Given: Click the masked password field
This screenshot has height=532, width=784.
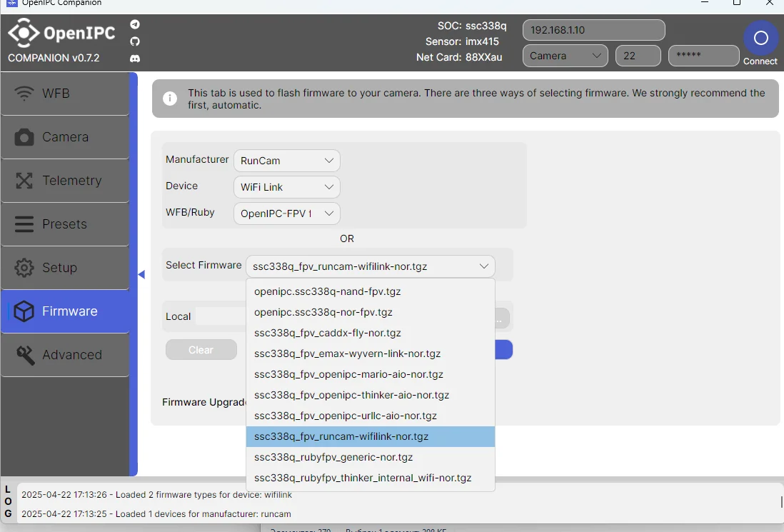Looking at the screenshot, I should coord(703,56).
